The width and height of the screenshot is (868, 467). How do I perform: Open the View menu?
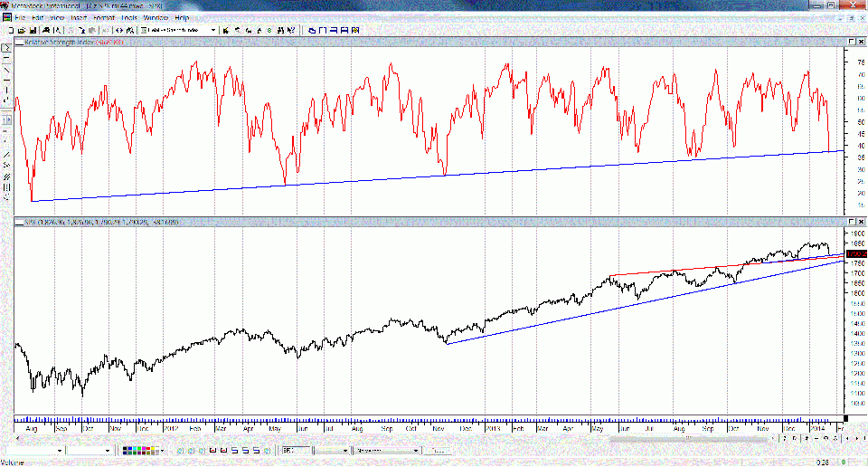click(x=57, y=18)
